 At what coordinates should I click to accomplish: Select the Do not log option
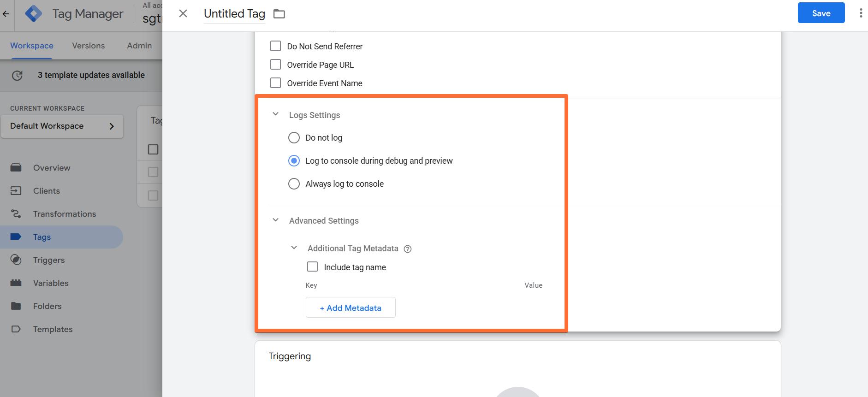click(294, 138)
